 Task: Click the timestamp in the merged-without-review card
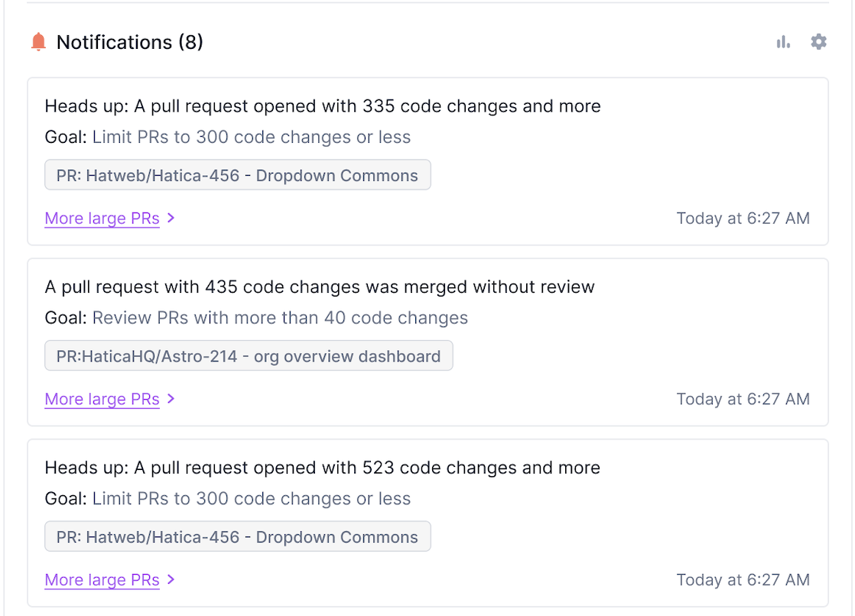pyautogui.click(x=743, y=399)
